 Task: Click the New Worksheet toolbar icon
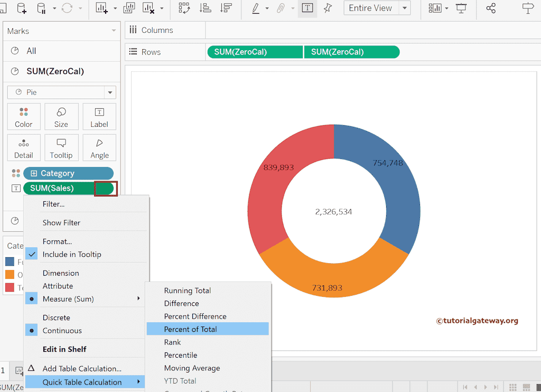tap(102, 8)
